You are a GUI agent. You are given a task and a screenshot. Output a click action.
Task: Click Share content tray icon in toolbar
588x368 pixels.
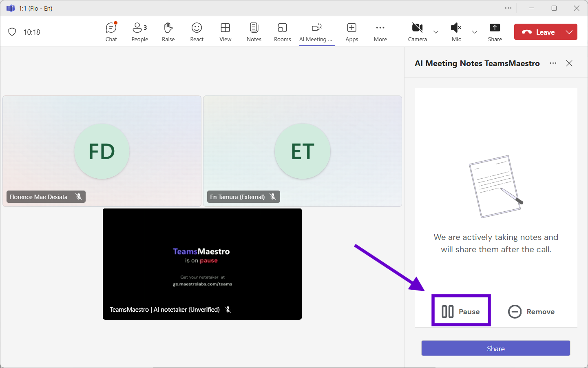coord(495,32)
